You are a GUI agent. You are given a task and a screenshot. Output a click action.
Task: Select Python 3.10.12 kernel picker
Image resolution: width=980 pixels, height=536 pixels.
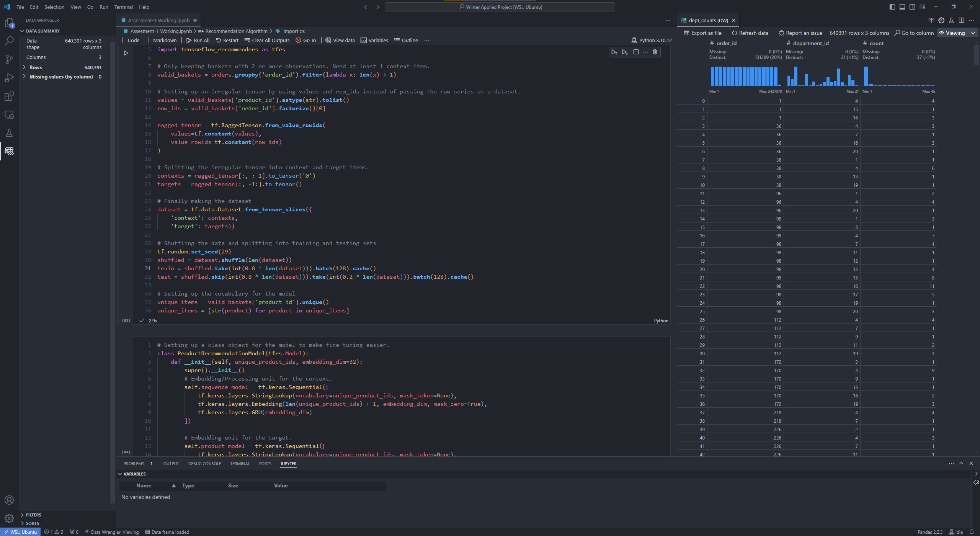(x=651, y=40)
